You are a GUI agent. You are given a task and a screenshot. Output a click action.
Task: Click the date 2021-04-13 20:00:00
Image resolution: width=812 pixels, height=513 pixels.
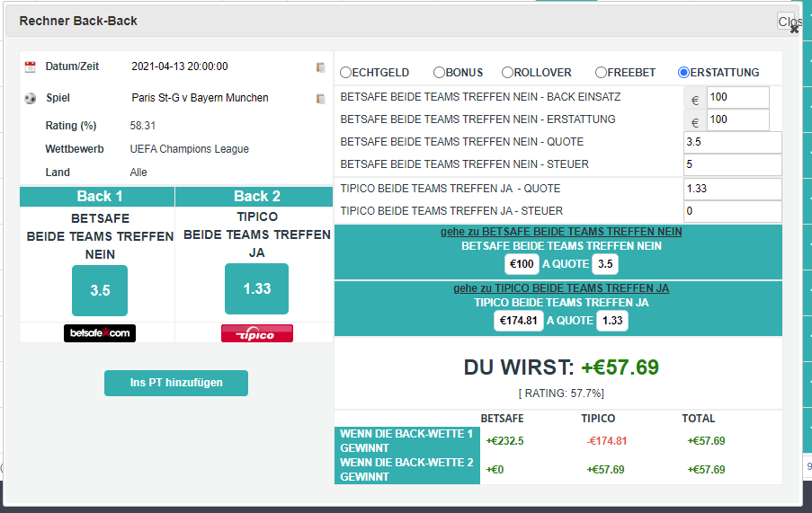click(180, 66)
